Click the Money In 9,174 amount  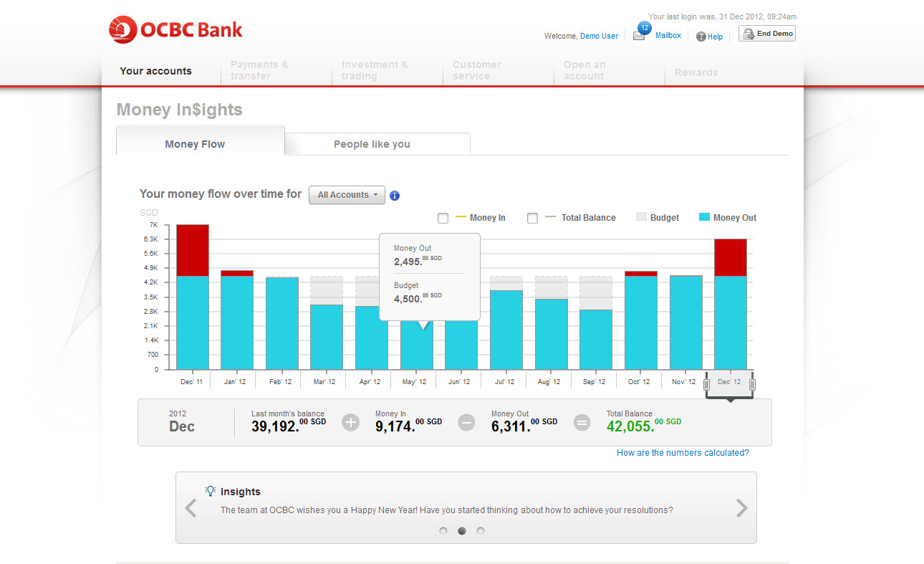coord(408,426)
